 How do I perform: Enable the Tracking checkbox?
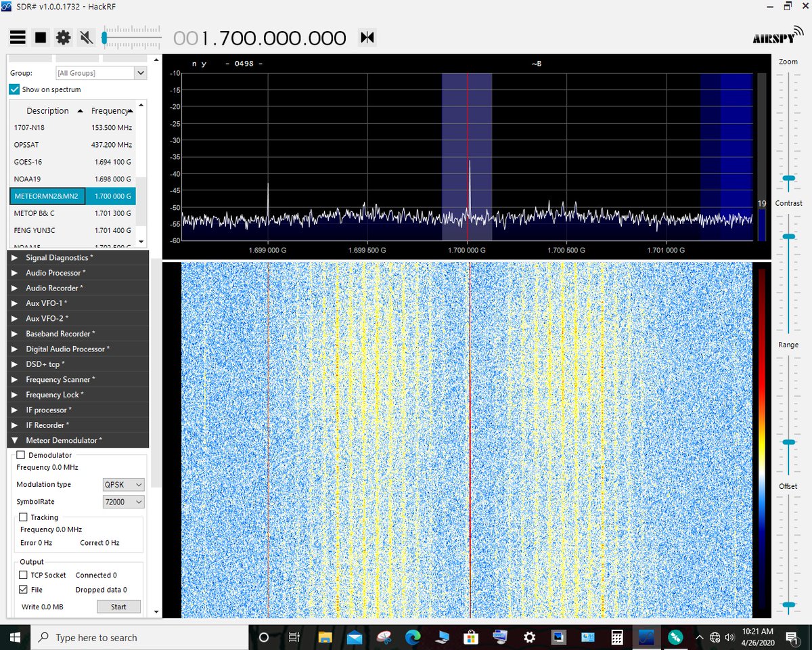[23, 517]
